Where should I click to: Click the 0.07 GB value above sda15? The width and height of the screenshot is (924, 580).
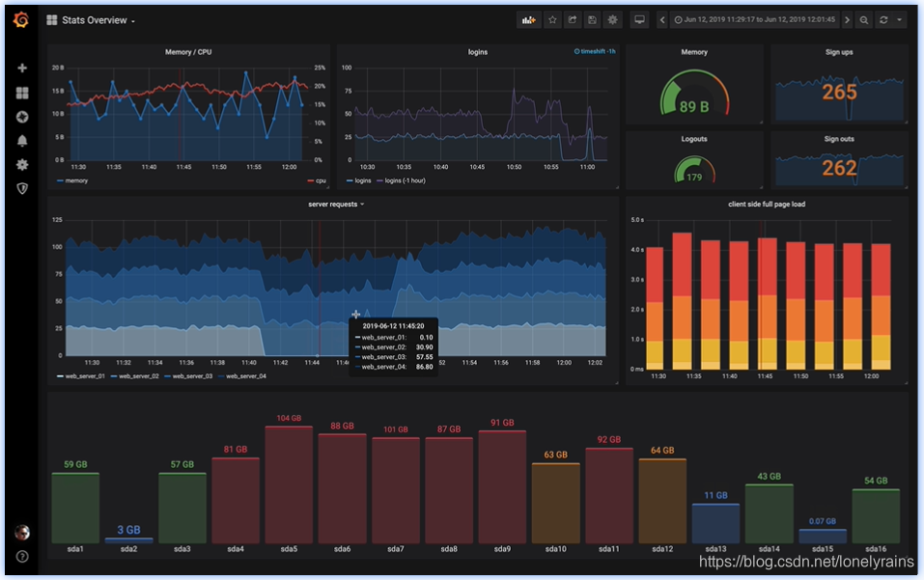coord(823,521)
